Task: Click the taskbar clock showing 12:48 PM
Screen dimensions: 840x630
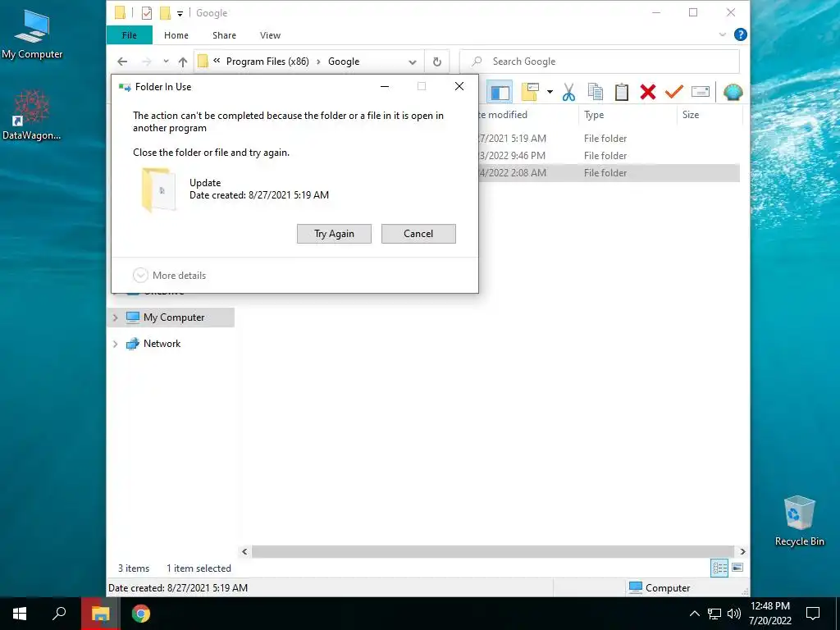Action: pyautogui.click(x=769, y=614)
